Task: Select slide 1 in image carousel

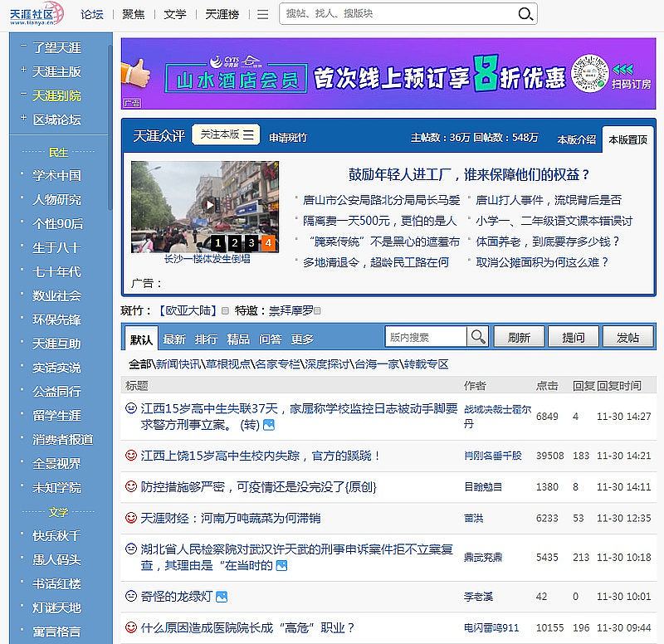Action: click(x=218, y=243)
